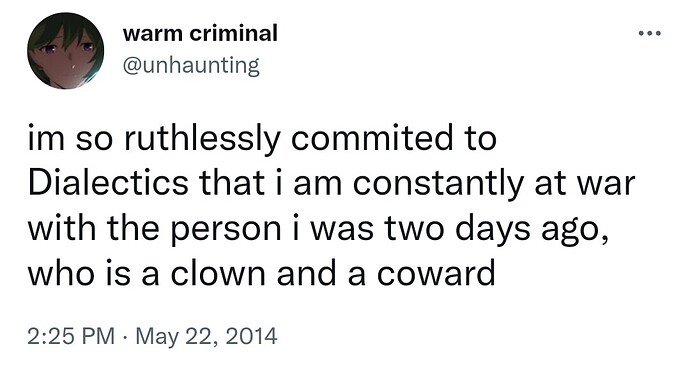Open the three-dot more options menu
Screen dimensions: 690x367
click(650, 33)
